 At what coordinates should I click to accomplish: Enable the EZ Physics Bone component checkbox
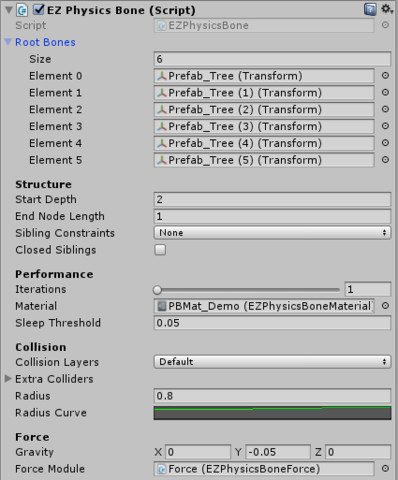pyautogui.click(x=39, y=10)
